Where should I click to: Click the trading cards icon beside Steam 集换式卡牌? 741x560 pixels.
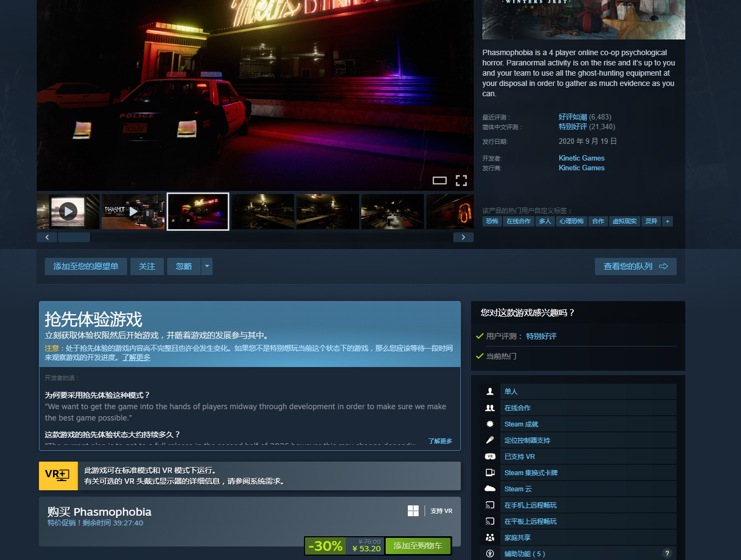[x=490, y=472]
